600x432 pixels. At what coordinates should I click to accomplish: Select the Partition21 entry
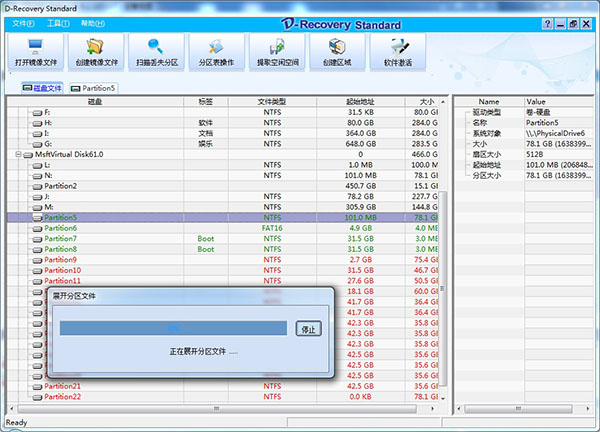tap(222, 386)
